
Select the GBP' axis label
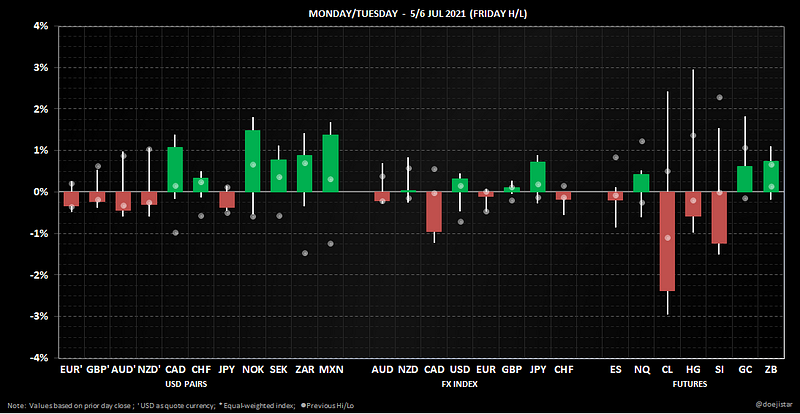(x=97, y=369)
